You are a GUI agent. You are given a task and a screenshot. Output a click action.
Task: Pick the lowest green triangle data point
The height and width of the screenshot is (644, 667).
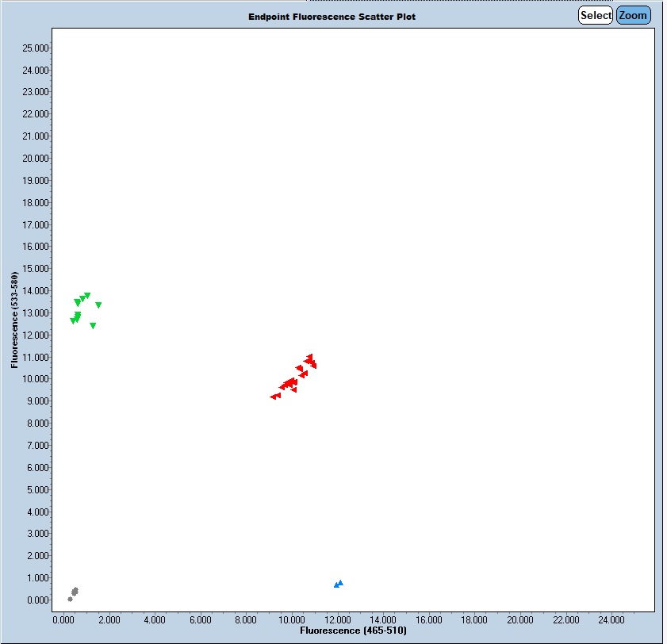(93, 326)
